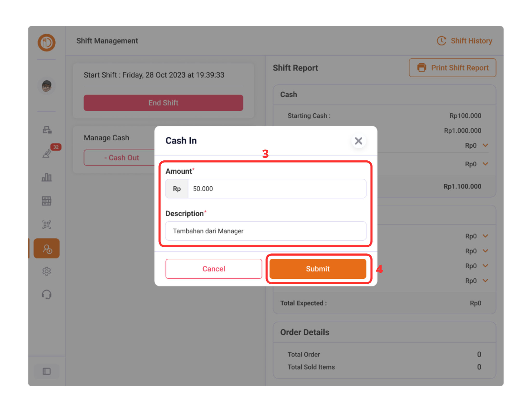
Task: Submit the Cash In form
Action: click(x=318, y=269)
